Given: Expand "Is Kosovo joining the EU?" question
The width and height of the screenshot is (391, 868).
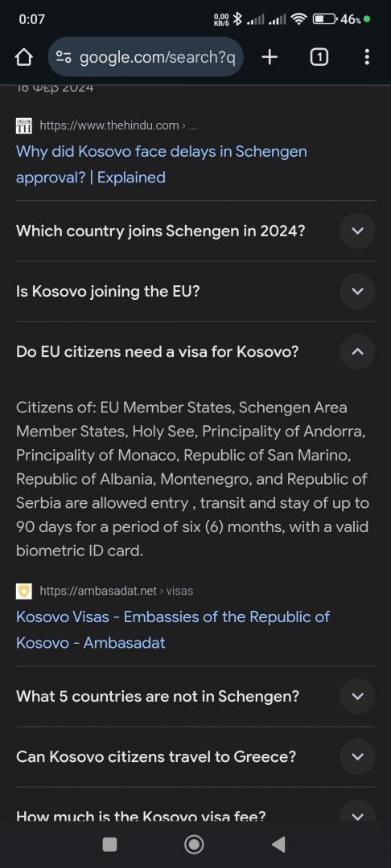Looking at the screenshot, I should (195, 291).
